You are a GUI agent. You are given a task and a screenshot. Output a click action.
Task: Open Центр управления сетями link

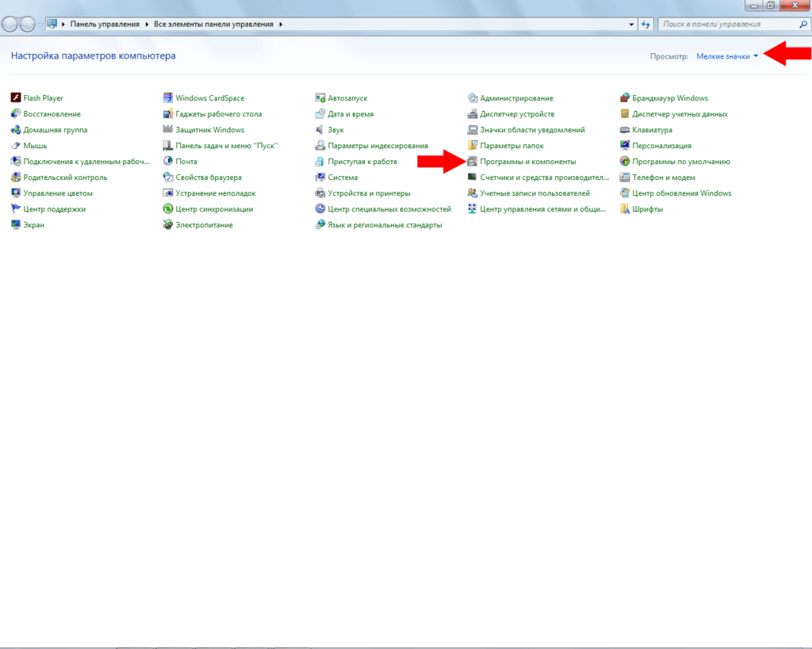point(542,208)
